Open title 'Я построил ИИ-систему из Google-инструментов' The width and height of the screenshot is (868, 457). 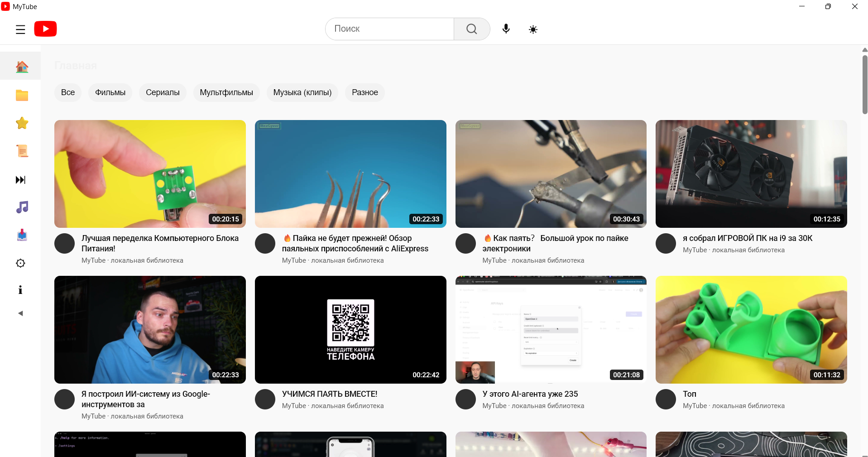click(146, 399)
